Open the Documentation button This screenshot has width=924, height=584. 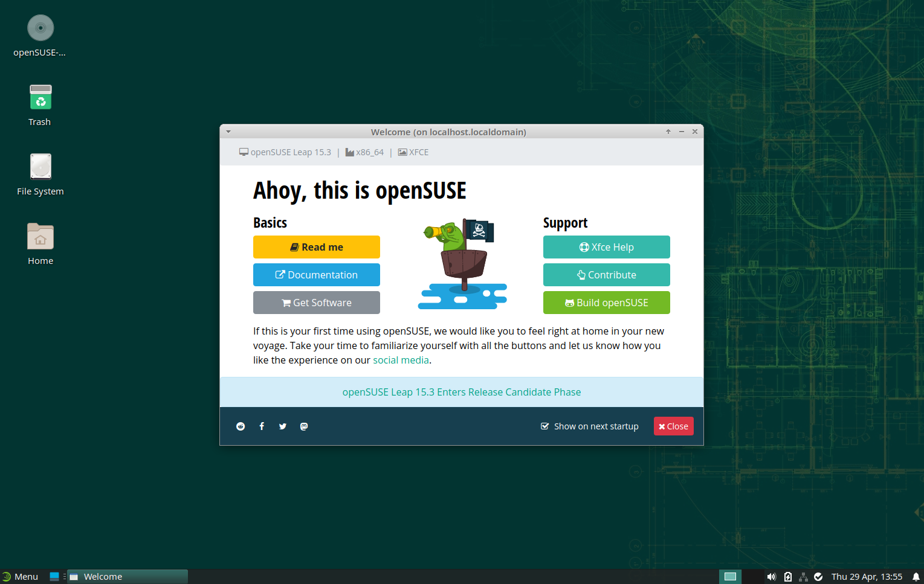click(x=316, y=275)
